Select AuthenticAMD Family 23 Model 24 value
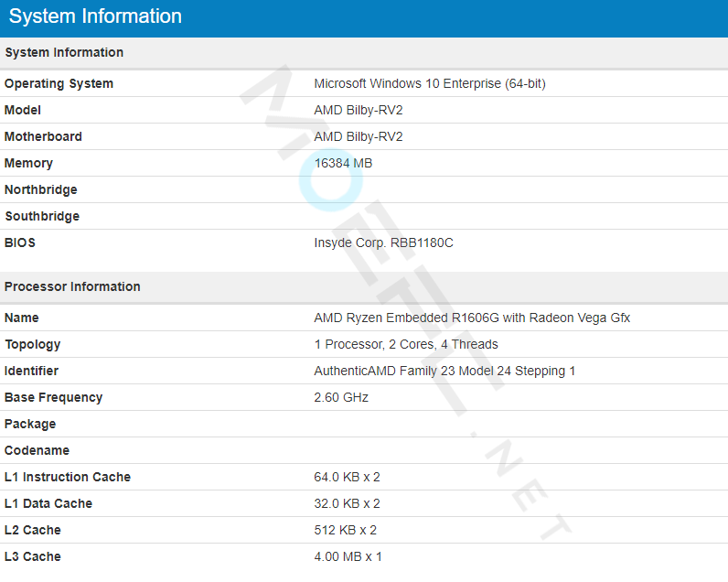The width and height of the screenshot is (728, 582). point(444,371)
